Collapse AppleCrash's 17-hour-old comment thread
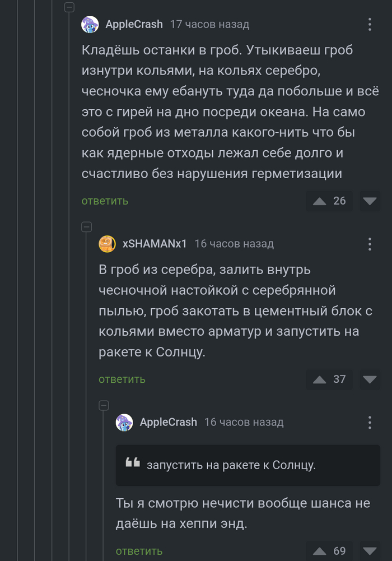Screen dimensions: 392x561 point(69,7)
